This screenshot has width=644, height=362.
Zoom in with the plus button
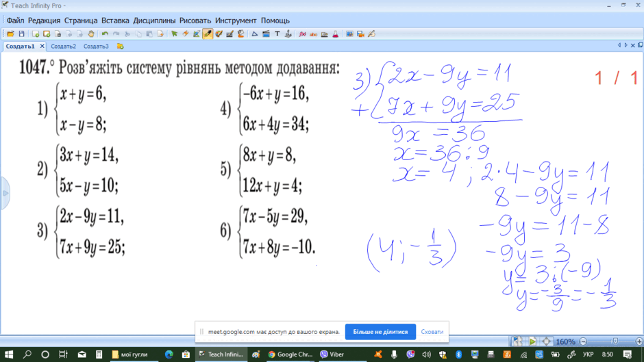[x=639, y=341]
